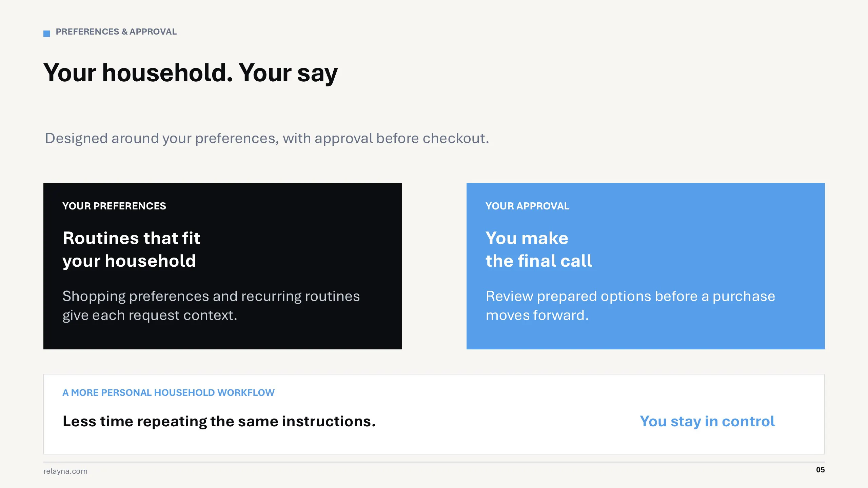Image resolution: width=868 pixels, height=488 pixels.
Task: Select the A More Personal Household Workflow label
Action: click(x=169, y=392)
